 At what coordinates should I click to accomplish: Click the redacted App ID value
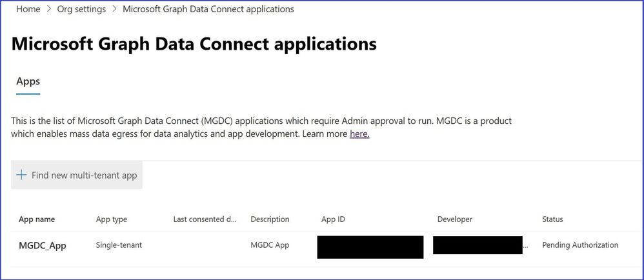click(370, 246)
